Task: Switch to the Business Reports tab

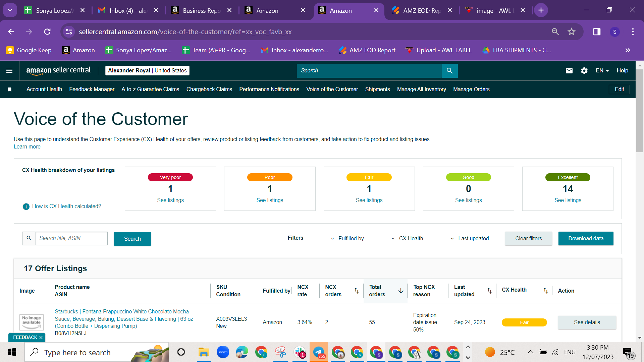Action: 202,10
